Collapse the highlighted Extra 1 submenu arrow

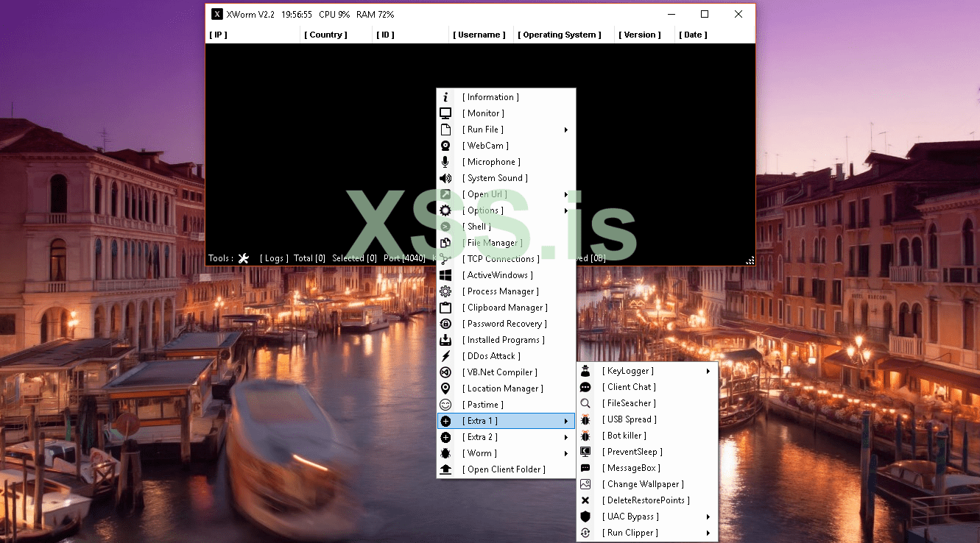point(566,421)
